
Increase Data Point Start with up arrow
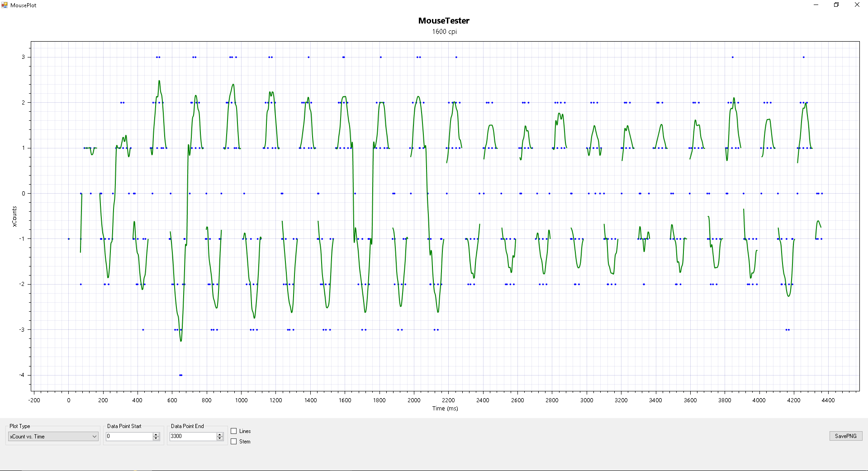156,435
